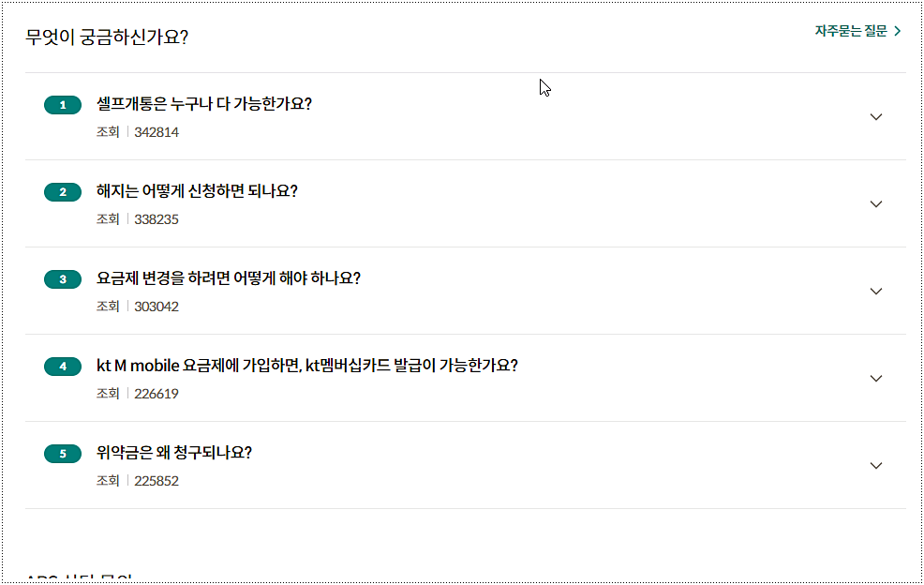Click the view count 342814
Viewport: 924px width, 585px height.
tap(156, 132)
